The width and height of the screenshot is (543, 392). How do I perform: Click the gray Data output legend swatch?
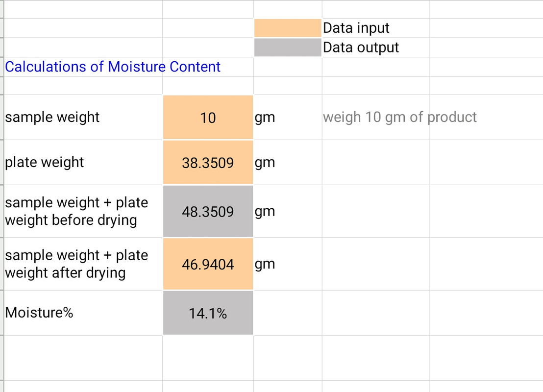pos(288,48)
